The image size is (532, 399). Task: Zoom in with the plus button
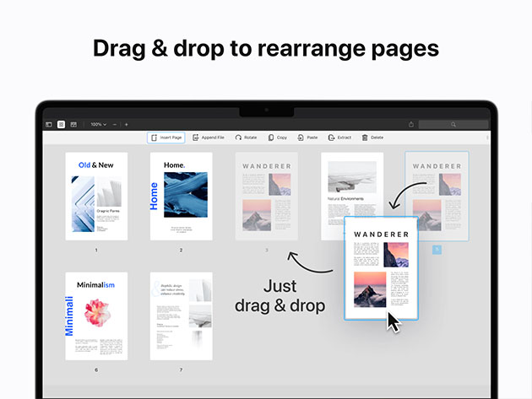click(127, 124)
